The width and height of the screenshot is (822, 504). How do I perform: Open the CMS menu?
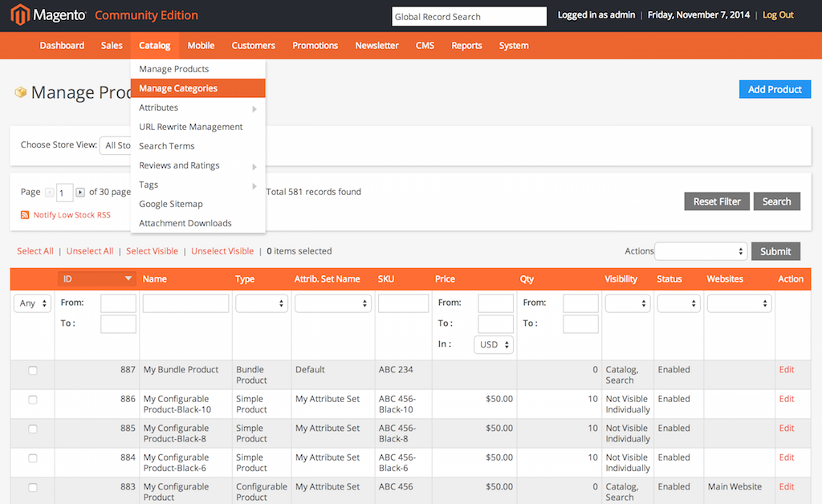point(425,46)
